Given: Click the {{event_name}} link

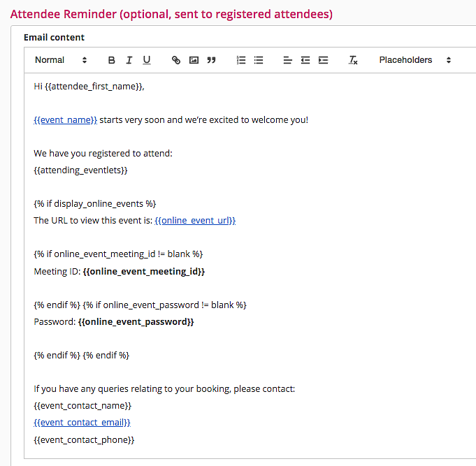Looking at the screenshot, I should click(65, 120).
